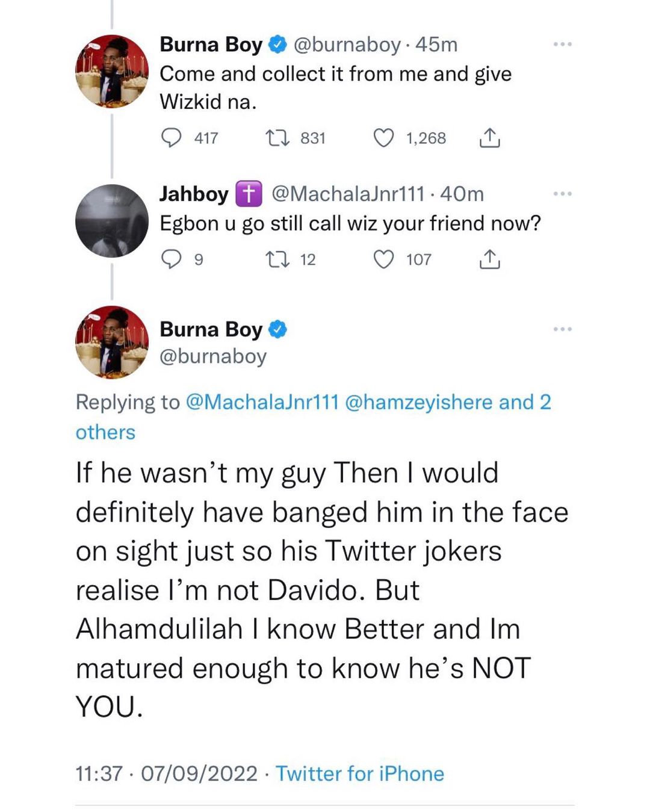This screenshot has width=650, height=812.
Task: Show the 2 others being replied to
Action: [105, 432]
